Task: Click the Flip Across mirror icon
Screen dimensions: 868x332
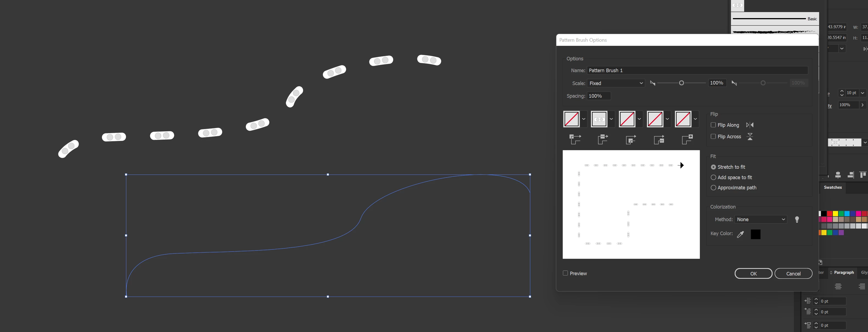Action: click(x=750, y=136)
